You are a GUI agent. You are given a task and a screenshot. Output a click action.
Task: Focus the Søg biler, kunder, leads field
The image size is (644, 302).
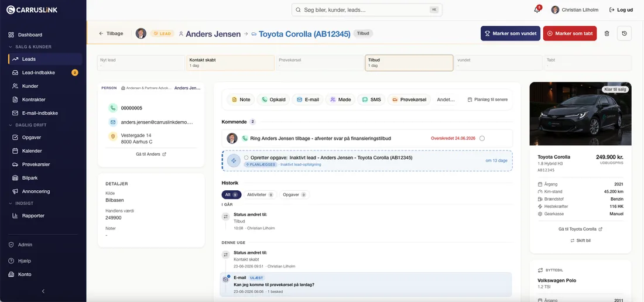coord(366,10)
